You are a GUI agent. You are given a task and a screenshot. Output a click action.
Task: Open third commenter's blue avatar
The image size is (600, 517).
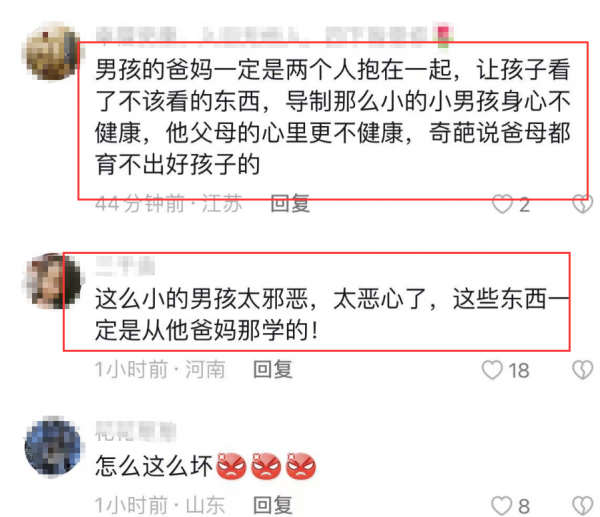point(52,447)
